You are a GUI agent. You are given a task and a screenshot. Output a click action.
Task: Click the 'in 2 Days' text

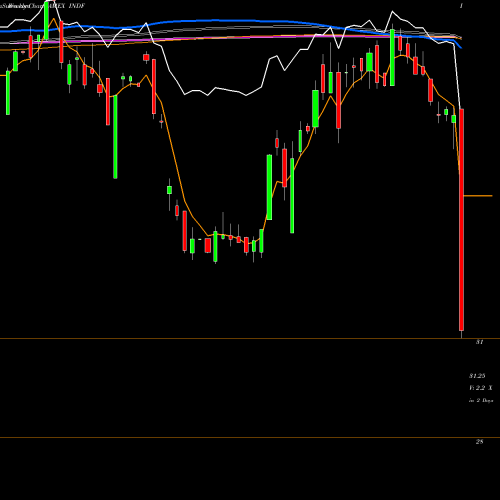click(x=481, y=400)
